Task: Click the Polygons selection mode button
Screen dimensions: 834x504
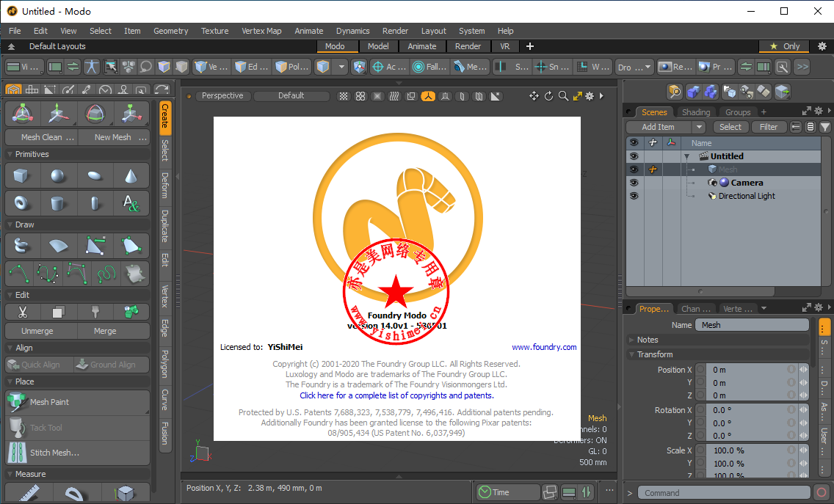Action: pos(292,67)
